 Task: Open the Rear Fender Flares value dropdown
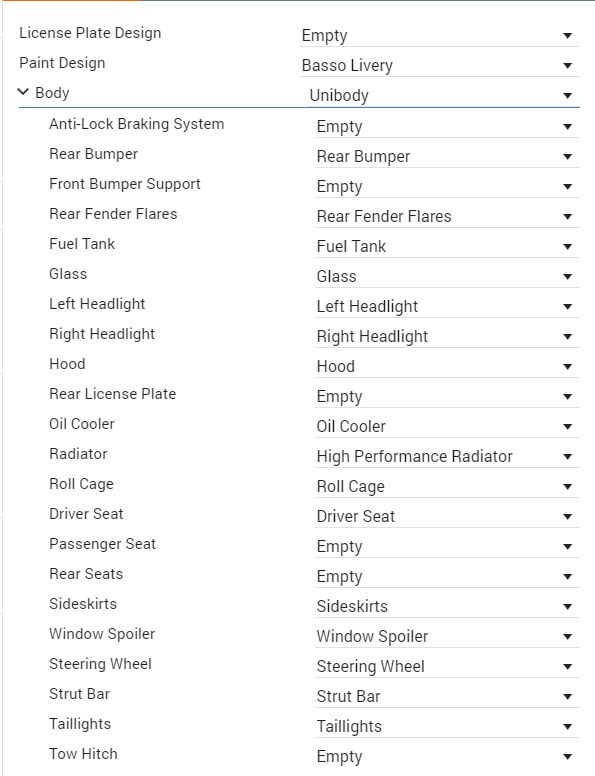click(x=447, y=216)
